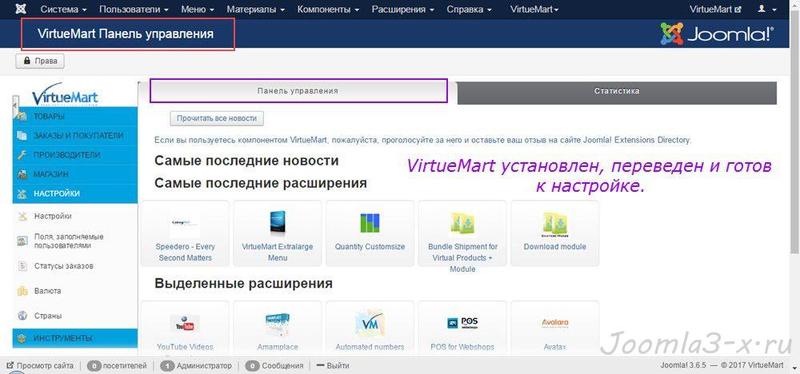Open the Справка menu
This screenshot has height=374, width=800.
(469, 9)
